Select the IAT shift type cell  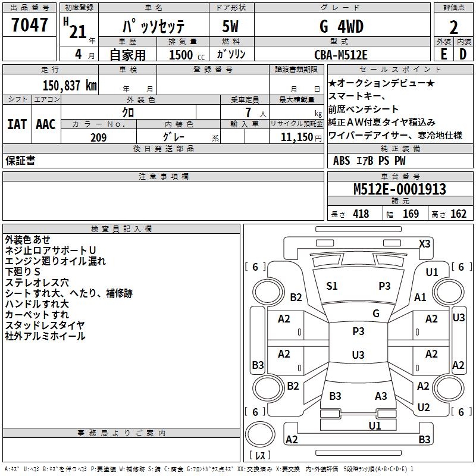tap(17, 124)
